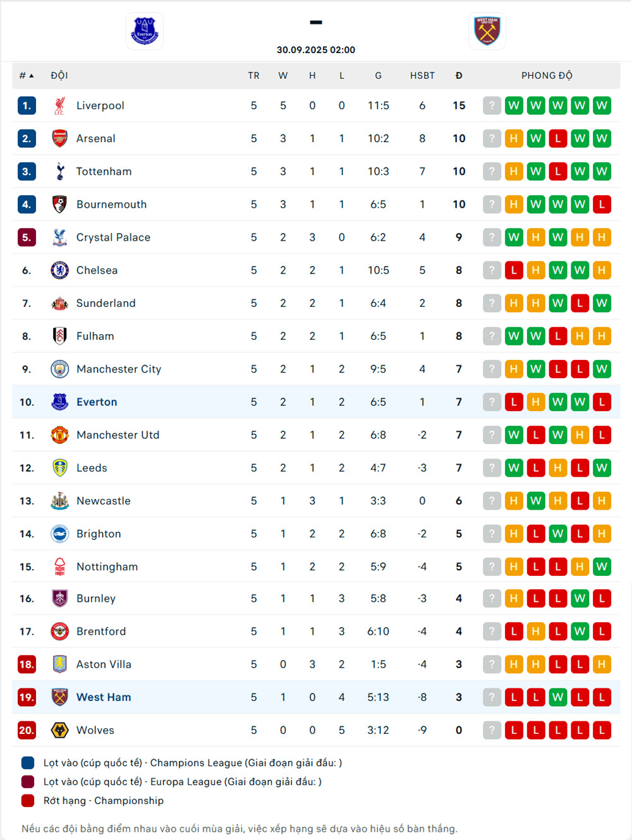Screen dimensions: 632x840
Task: Click the match date 30.09.2025 02:00
Action: tap(316, 50)
